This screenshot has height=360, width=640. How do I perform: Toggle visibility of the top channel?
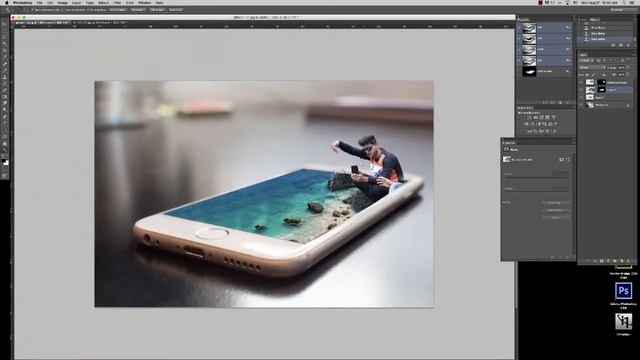click(519, 28)
